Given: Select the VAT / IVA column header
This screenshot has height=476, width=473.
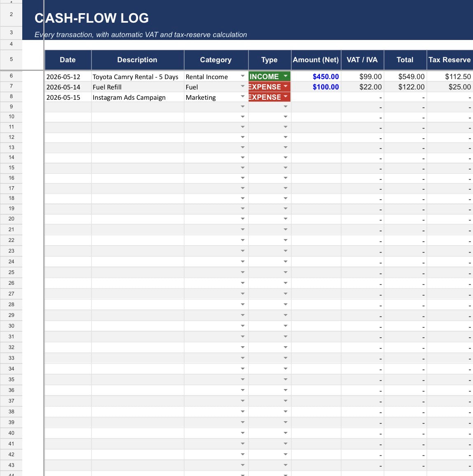Looking at the screenshot, I should click(363, 60).
